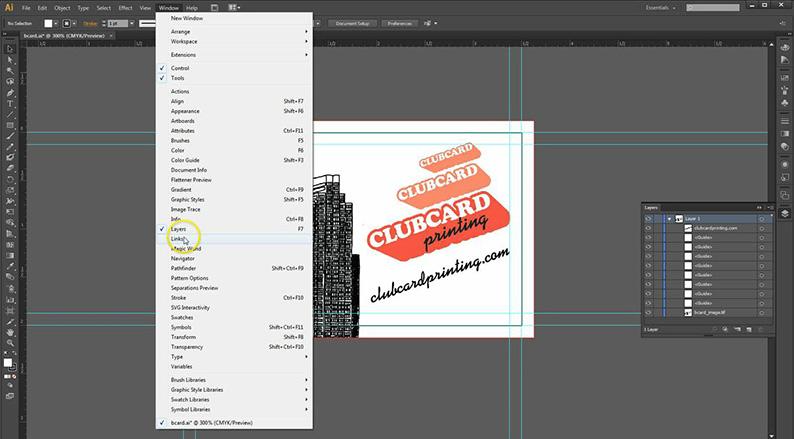Create new layer in Layers panel
Screen dimensions: 794x439
748,330
